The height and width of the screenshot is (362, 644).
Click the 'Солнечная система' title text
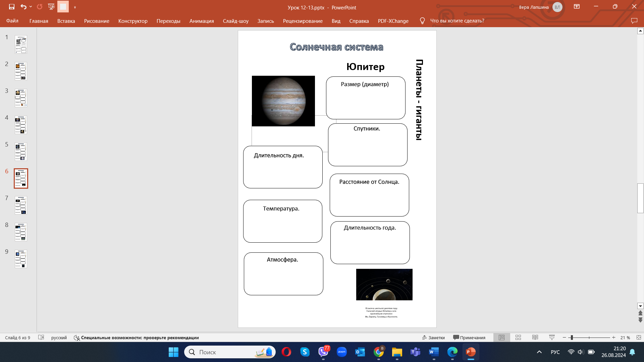click(336, 47)
